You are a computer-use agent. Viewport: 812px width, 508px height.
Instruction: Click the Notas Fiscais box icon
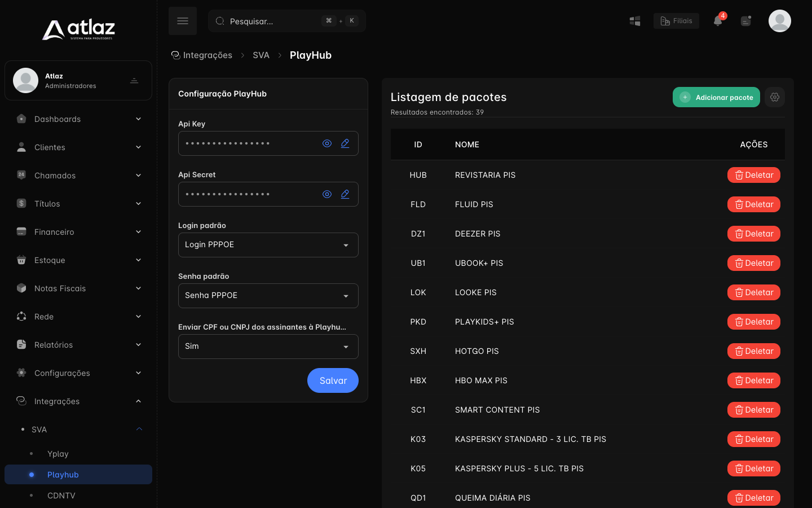click(21, 288)
